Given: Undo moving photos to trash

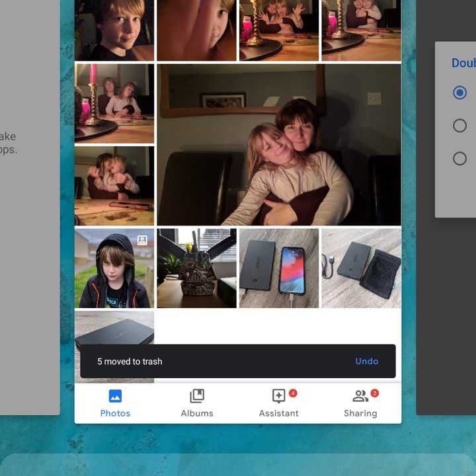Looking at the screenshot, I should (x=367, y=361).
